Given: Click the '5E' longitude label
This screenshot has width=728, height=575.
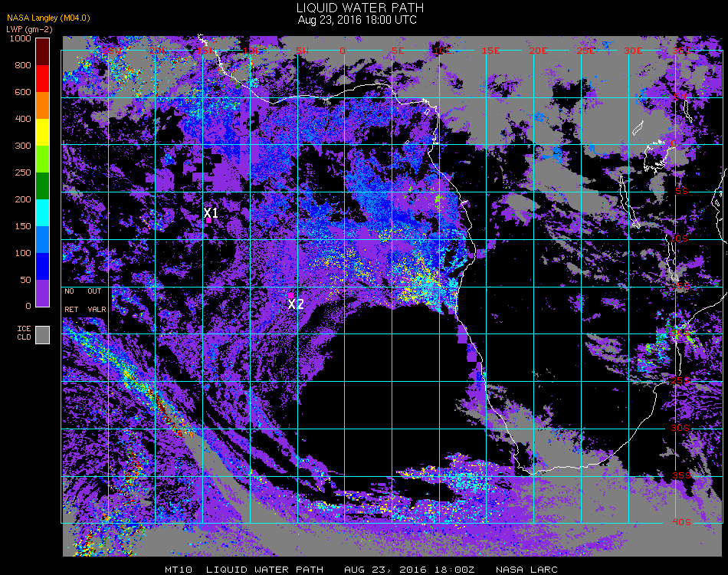Looking at the screenshot, I should pos(398,51).
